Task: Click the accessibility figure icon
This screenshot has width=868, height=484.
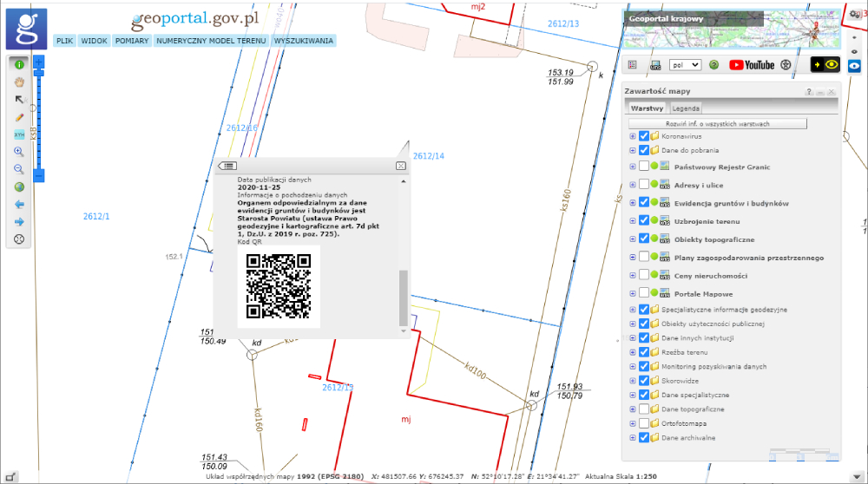Action: [x=786, y=65]
